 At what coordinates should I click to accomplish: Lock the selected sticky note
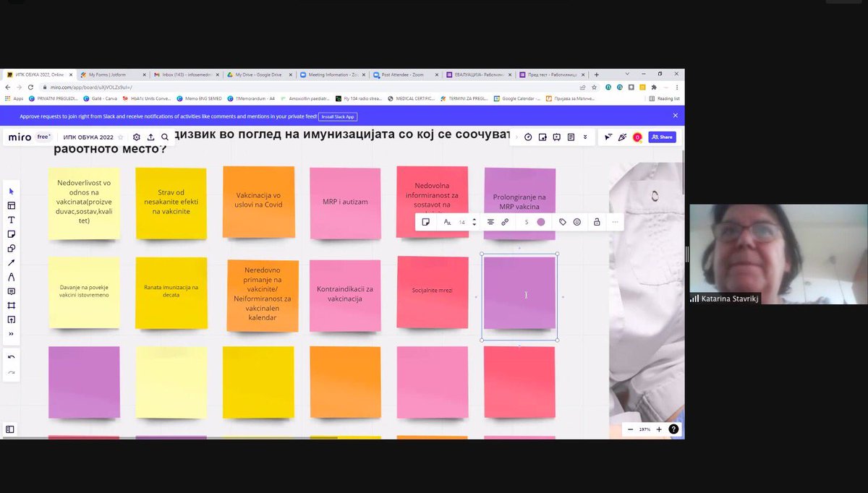[x=597, y=222]
